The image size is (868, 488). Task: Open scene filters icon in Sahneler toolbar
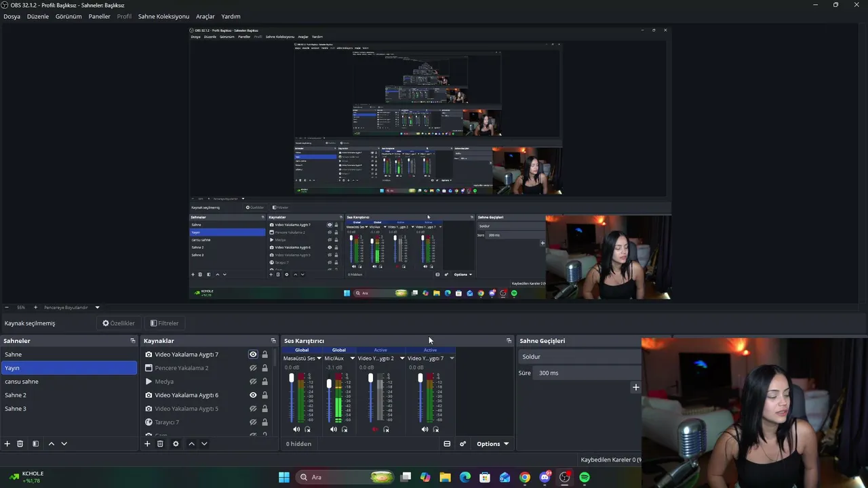click(35, 444)
